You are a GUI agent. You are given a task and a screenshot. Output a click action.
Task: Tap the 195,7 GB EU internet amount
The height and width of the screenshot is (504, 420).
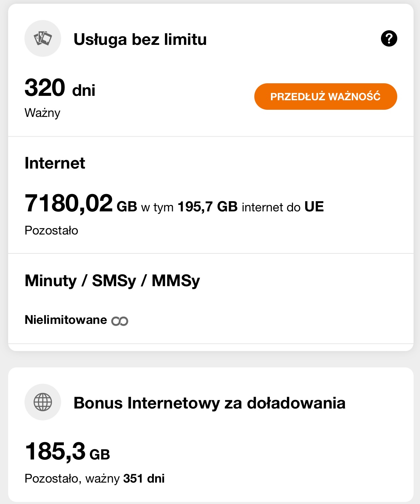(x=207, y=207)
